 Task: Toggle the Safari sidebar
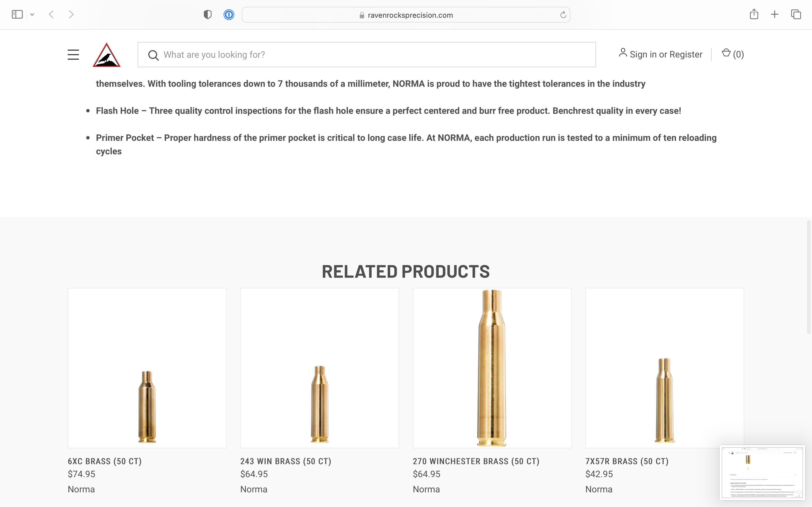click(17, 14)
